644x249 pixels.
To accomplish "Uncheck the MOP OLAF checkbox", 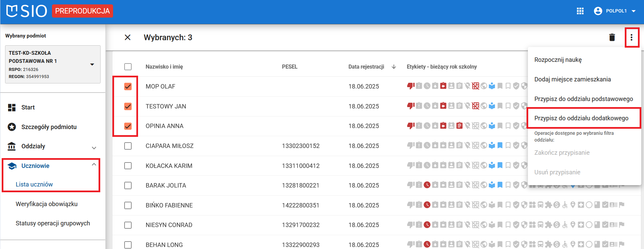I will click(128, 86).
